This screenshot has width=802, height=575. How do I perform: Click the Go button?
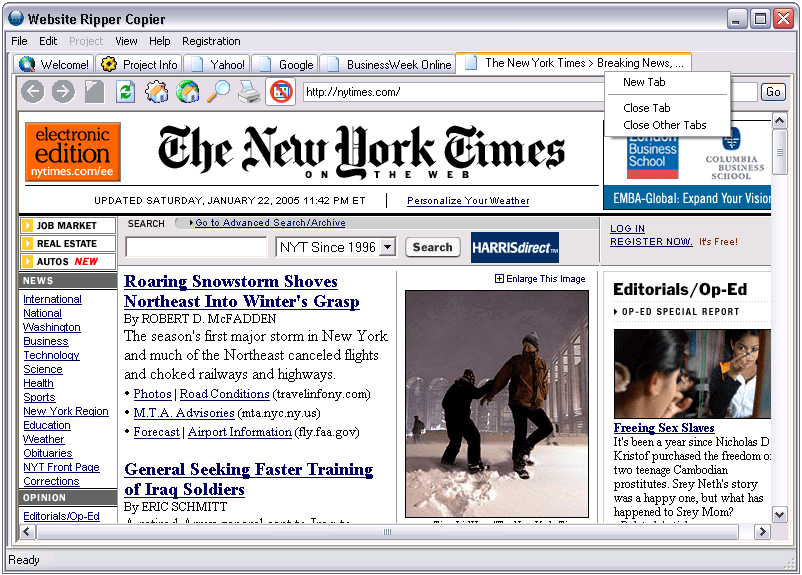click(x=773, y=92)
